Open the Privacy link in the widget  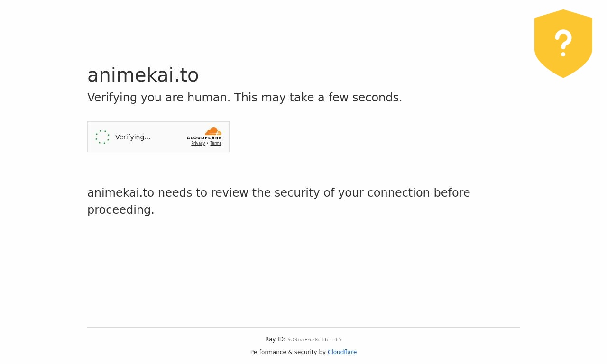(198, 143)
